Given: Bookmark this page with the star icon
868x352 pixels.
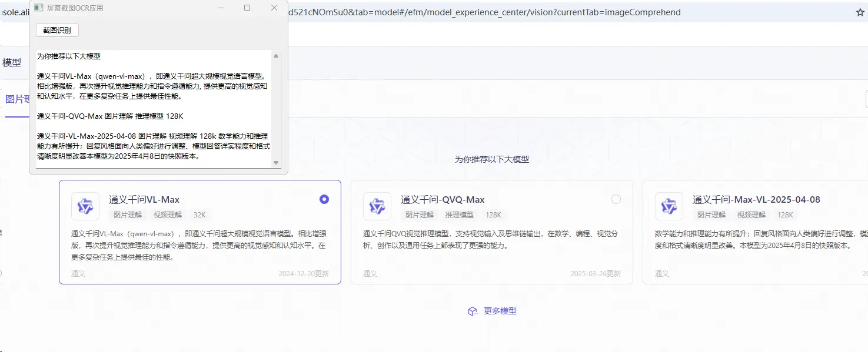Looking at the screenshot, I should coord(860,12).
